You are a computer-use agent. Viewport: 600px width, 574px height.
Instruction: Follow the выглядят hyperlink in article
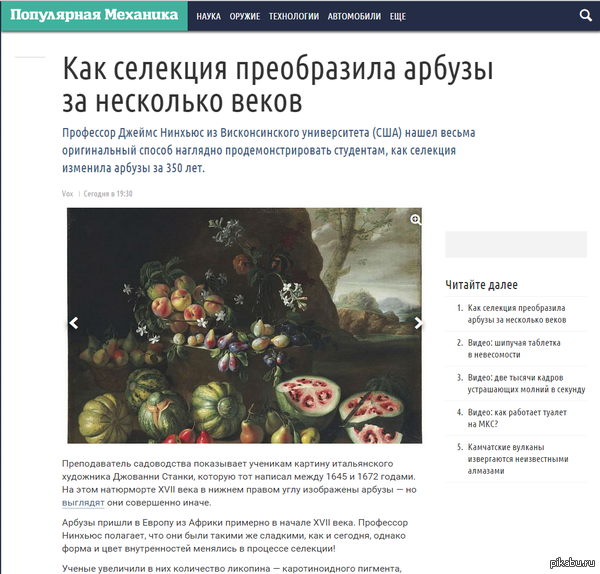point(83,503)
